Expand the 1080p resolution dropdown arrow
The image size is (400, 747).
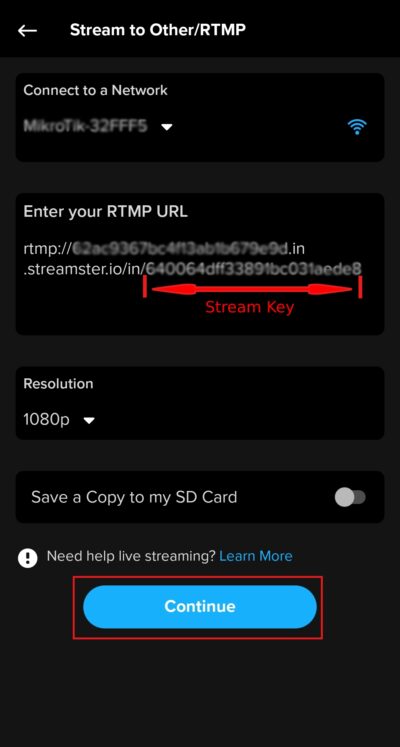89,421
